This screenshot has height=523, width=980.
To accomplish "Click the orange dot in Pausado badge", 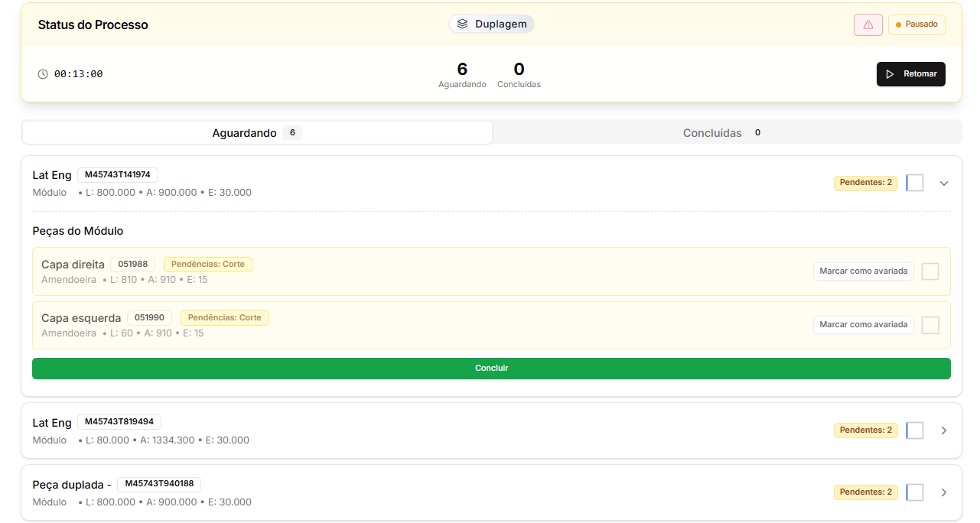I will (x=898, y=25).
